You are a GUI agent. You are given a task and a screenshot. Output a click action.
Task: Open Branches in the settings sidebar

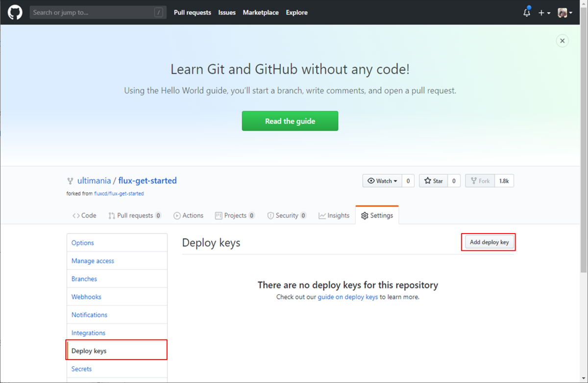pos(117,279)
